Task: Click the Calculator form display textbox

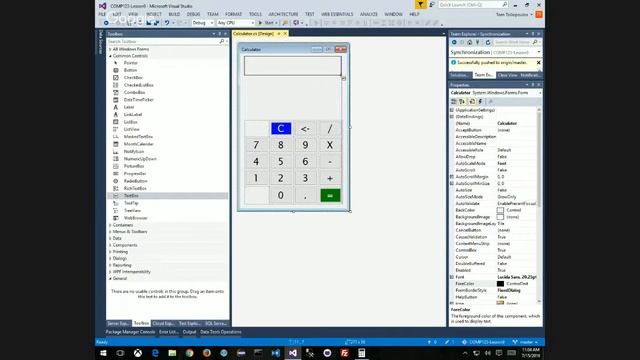Action: coord(293,66)
